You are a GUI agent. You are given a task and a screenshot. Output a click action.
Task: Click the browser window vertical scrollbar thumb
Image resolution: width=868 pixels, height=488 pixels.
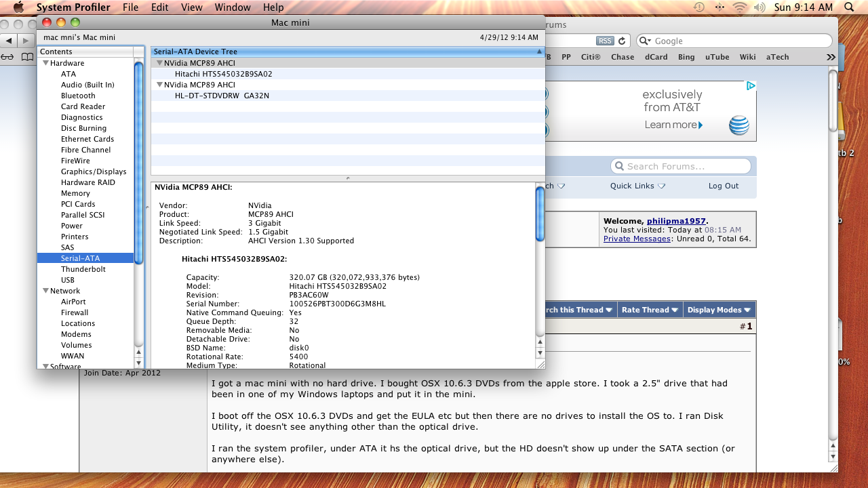tap(833, 102)
